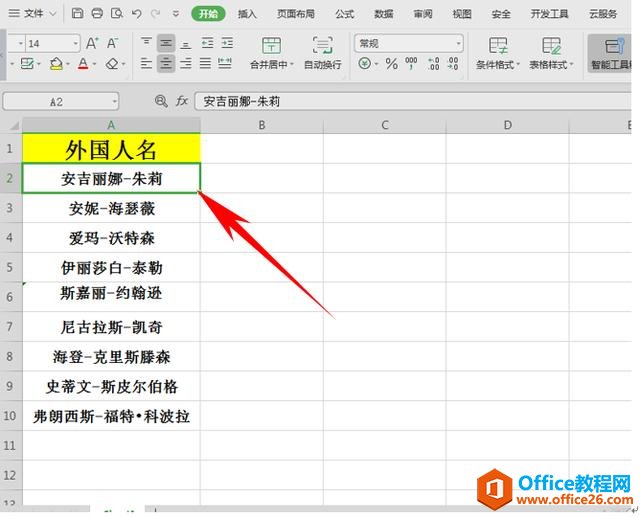The width and height of the screenshot is (640, 517).
Task: Click the decrease indent icon
Action: tap(207, 43)
